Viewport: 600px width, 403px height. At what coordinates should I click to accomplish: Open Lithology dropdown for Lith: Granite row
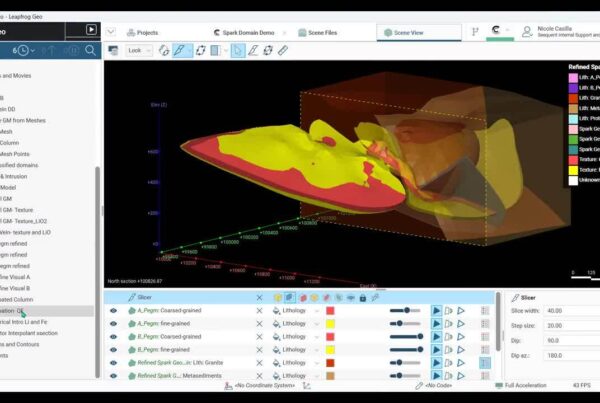tap(296, 363)
